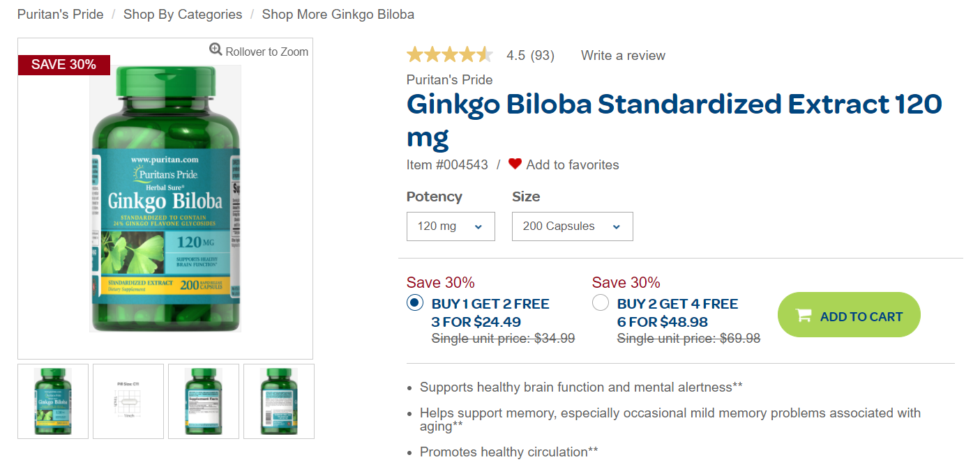The image size is (980, 462).
Task: Click the magnifier Rollover to Zoom icon
Action: 216,50
